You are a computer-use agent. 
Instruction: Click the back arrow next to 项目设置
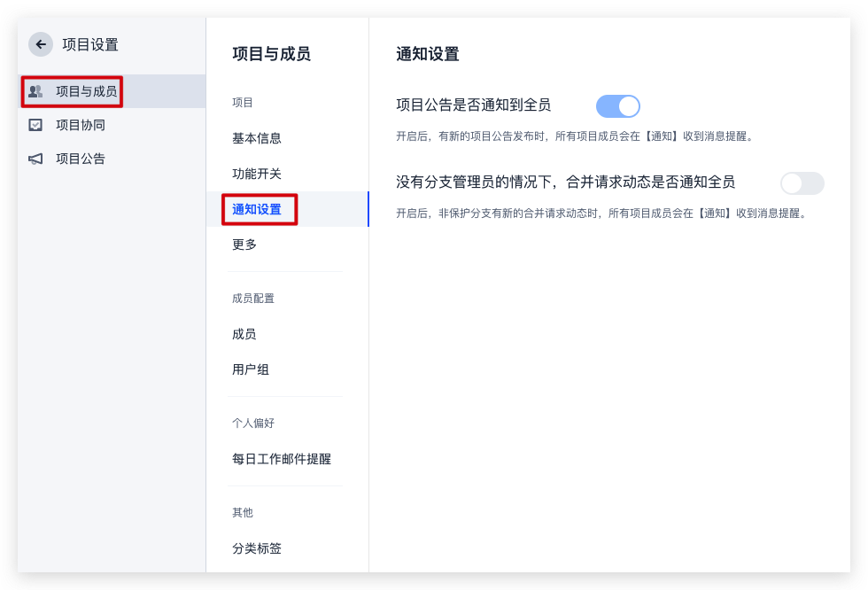tap(41, 44)
